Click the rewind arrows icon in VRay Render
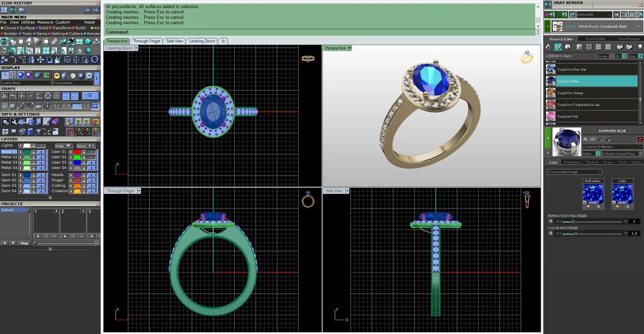Screen dimensions: 644x334 [x=616, y=15]
